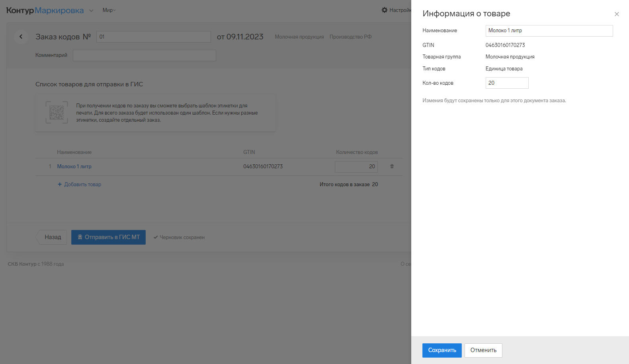This screenshot has height=364, width=629.
Task: Click the Добавить товар link
Action: [82, 184]
